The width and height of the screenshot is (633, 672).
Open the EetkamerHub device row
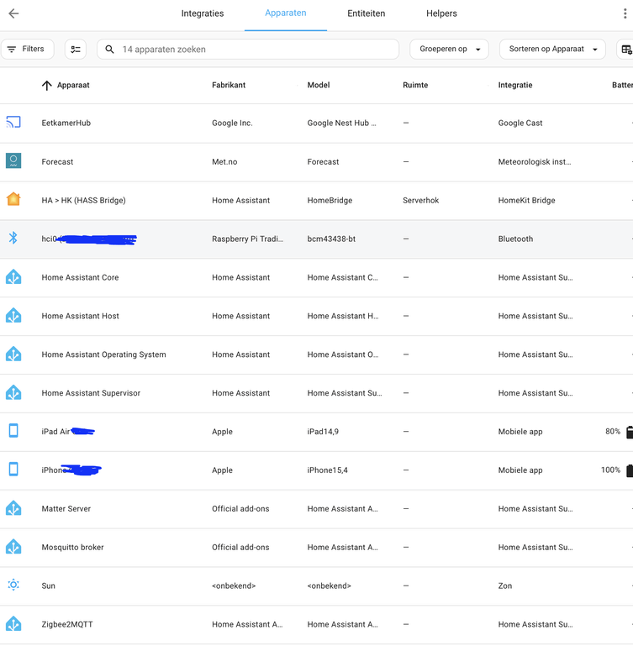(x=316, y=123)
